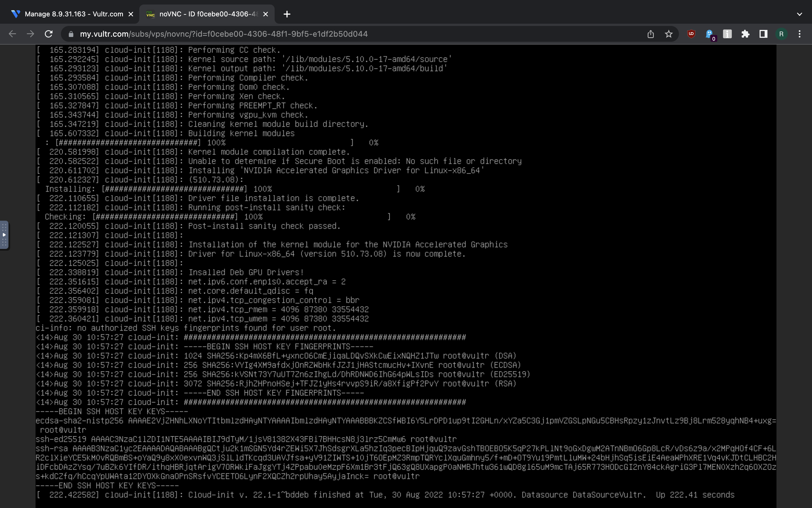The height and width of the screenshot is (508, 812).
Task: Open the Extensions puzzle-piece menu
Action: tap(745, 34)
